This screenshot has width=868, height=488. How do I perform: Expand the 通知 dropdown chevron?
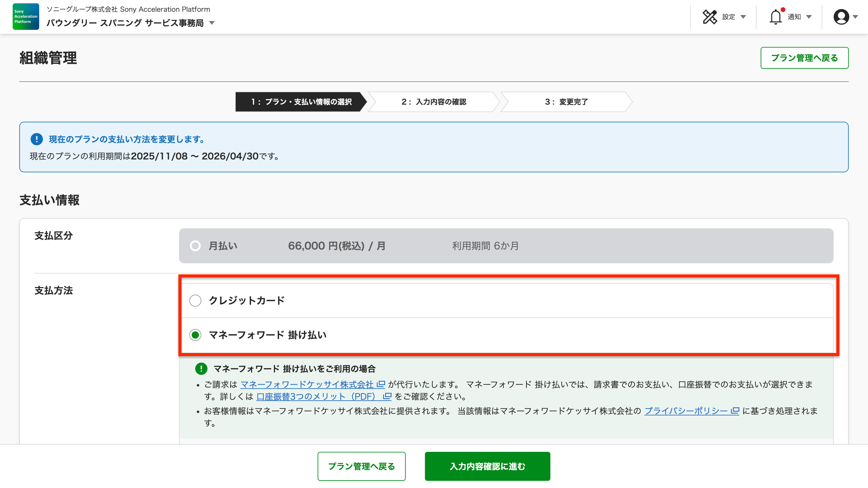808,17
